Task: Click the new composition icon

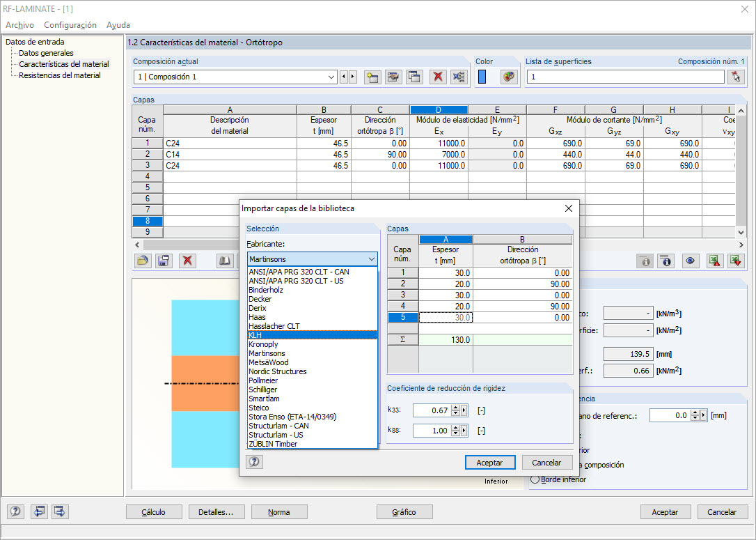Action: [372, 77]
